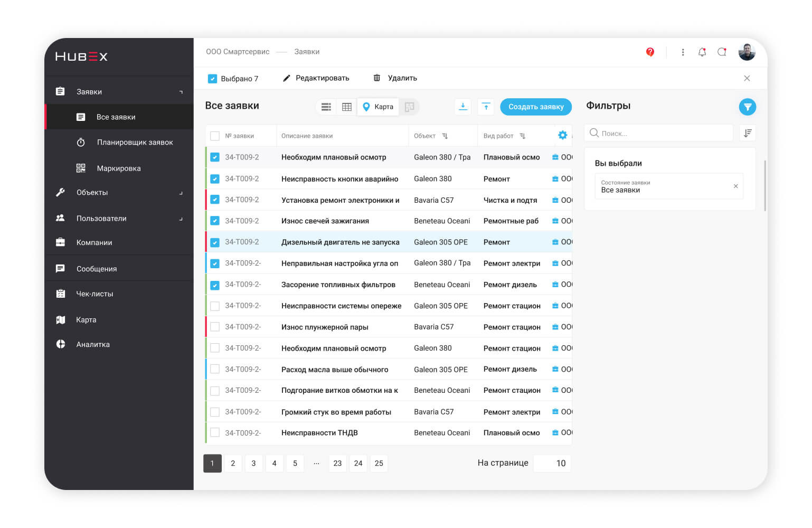Viewport: 812px width, 528px height.
Task: Switch to table grid view icon
Action: pyautogui.click(x=347, y=107)
